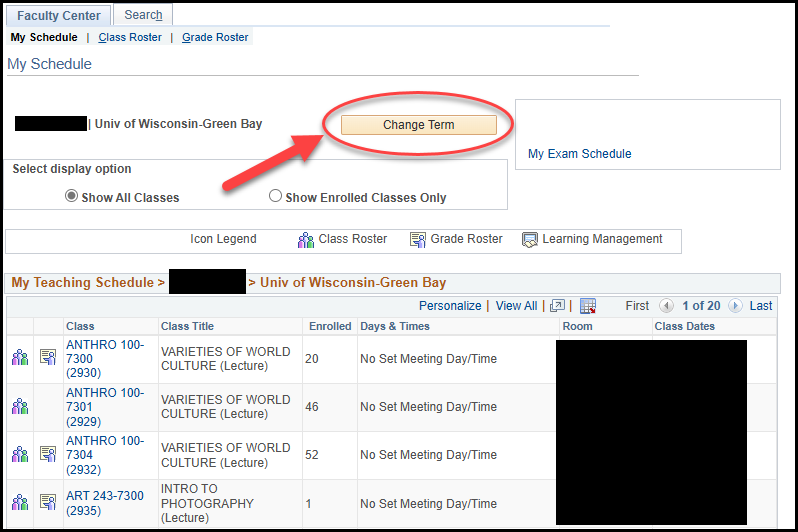Open the Grade Roster navigation link
798x532 pixels.
215,38
